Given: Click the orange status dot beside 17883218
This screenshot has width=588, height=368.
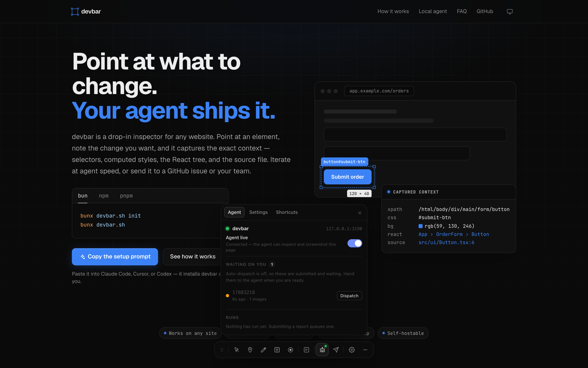Looking at the screenshot, I should (x=227, y=296).
